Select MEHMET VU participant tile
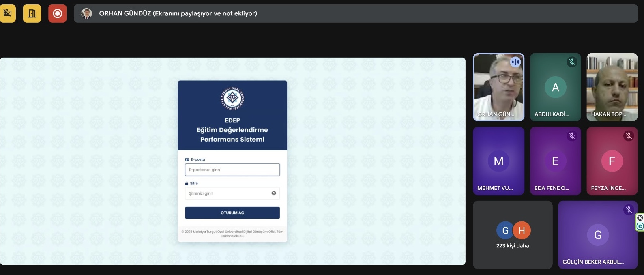Screen dimensions: 644x275 pos(498,161)
